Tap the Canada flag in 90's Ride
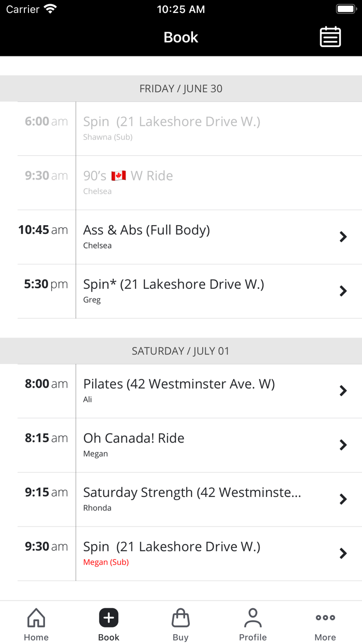Viewport: 362px width, 644px height. coord(118,176)
